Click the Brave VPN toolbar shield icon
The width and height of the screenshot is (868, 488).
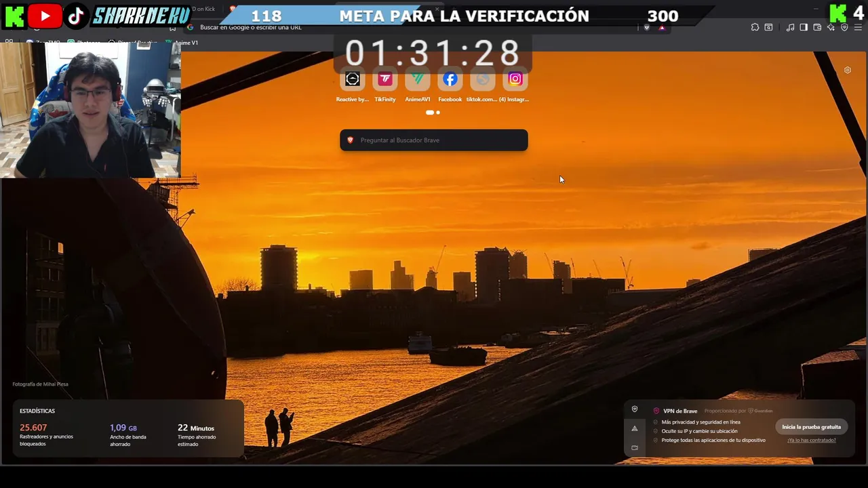tap(844, 27)
